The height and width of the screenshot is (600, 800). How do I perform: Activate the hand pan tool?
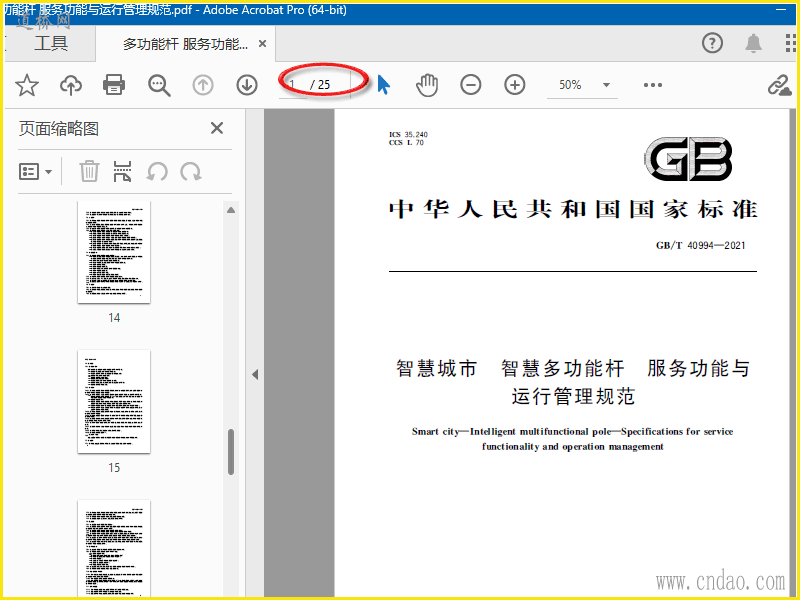[427, 85]
